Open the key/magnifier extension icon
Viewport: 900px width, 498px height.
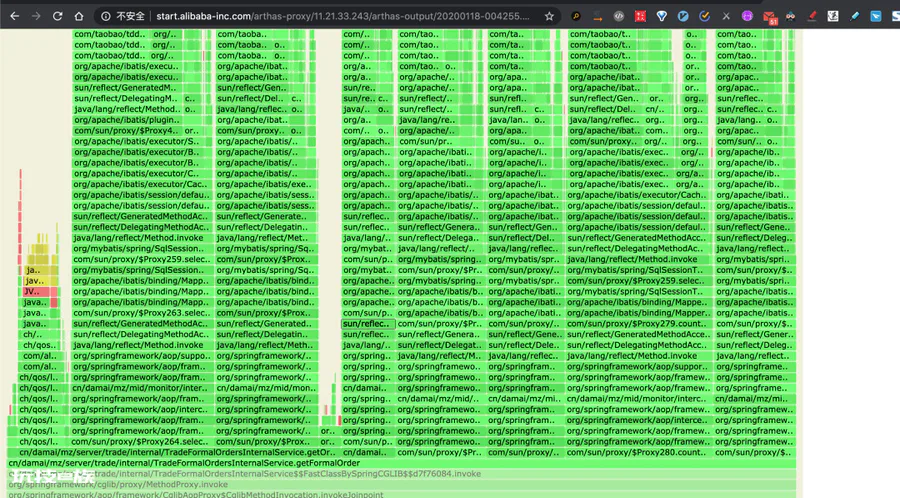576,16
